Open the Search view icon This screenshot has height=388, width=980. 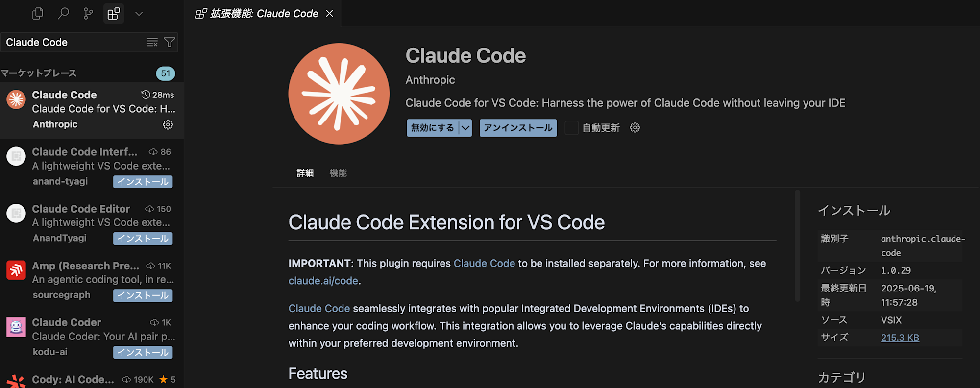pyautogui.click(x=63, y=14)
